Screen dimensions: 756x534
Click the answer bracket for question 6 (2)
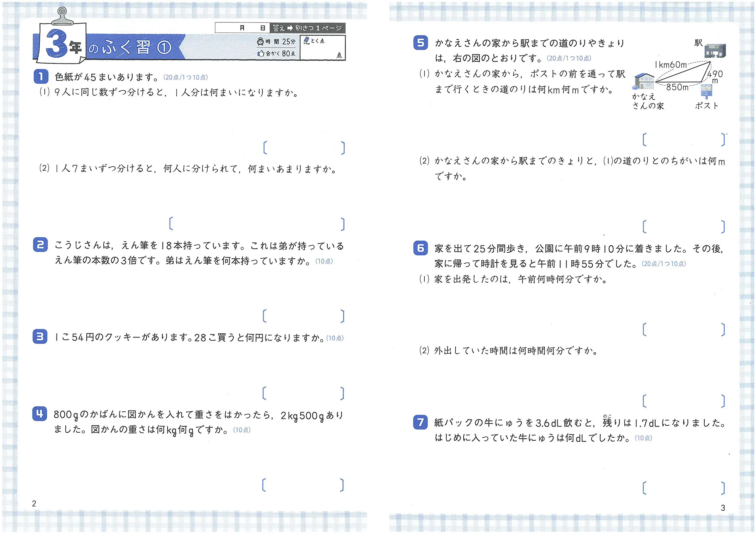pos(684,401)
